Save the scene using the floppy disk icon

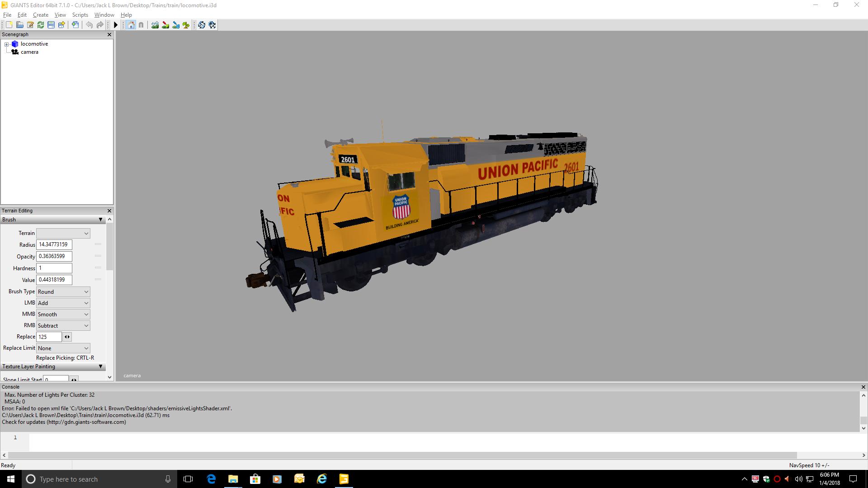click(x=51, y=25)
